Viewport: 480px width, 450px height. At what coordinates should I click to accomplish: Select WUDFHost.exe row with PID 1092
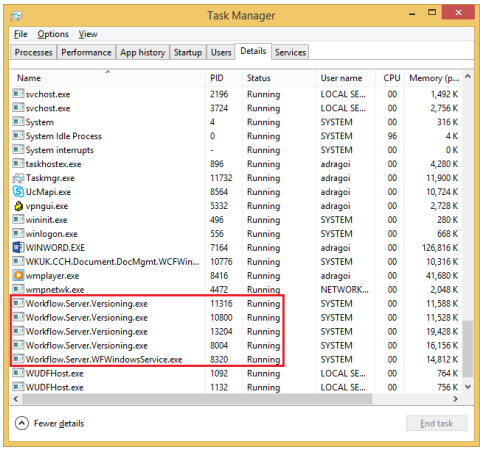click(236, 373)
